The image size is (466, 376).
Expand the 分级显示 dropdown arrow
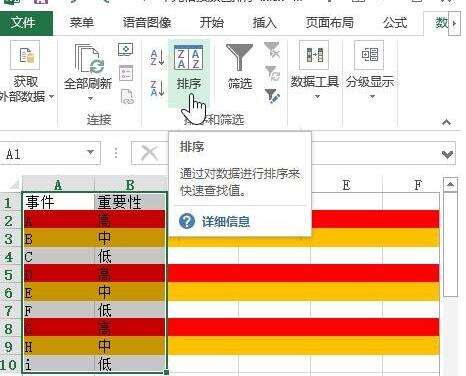coord(372,97)
